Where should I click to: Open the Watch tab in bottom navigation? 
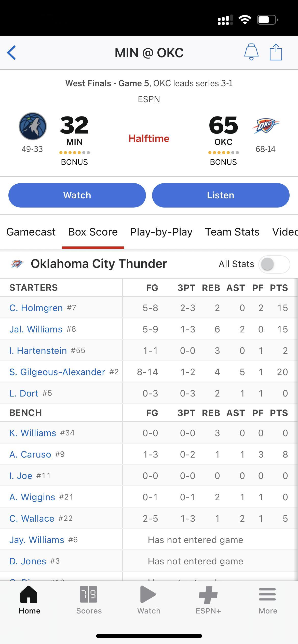coord(149,600)
